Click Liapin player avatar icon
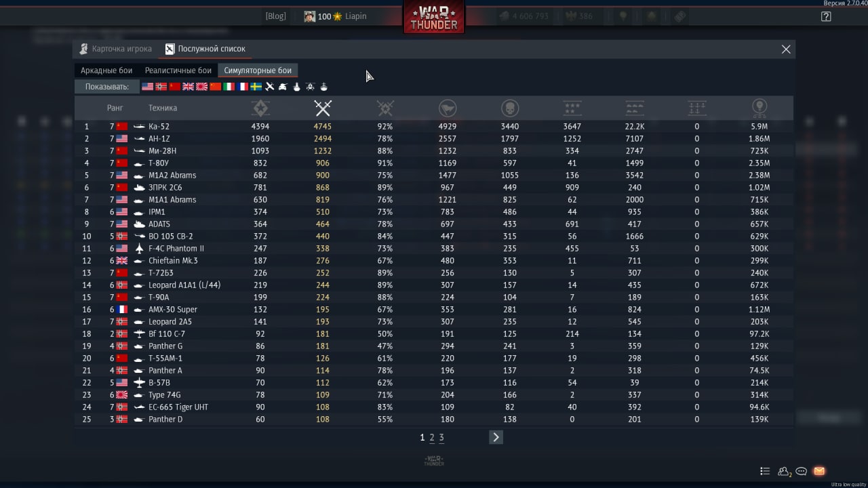Viewport: 868px width, 488px height. pyautogui.click(x=310, y=16)
